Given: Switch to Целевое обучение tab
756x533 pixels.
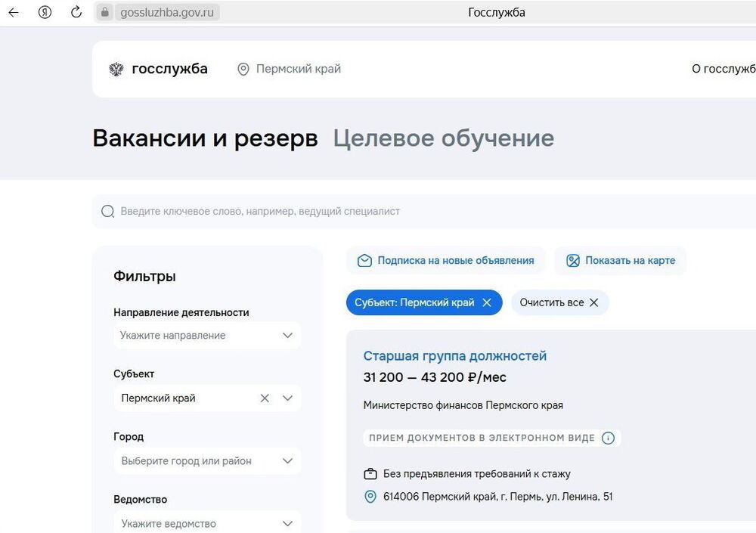Looking at the screenshot, I should 444,138.
